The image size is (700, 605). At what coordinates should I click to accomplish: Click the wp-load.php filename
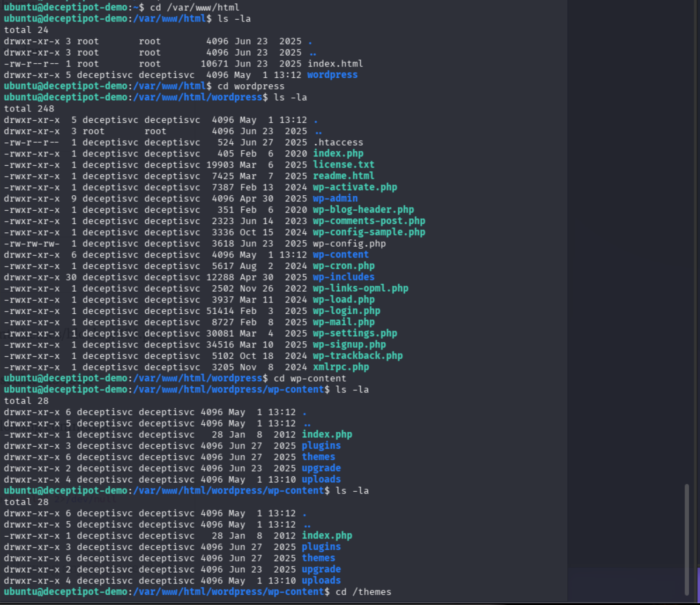tap(343, 300)
